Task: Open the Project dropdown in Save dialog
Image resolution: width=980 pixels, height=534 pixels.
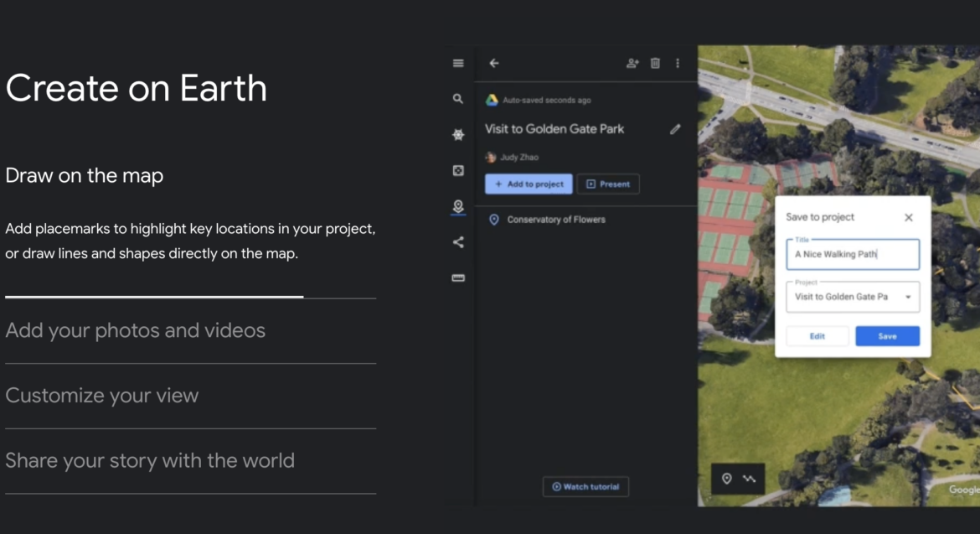Action: click(x=852, y=297)
